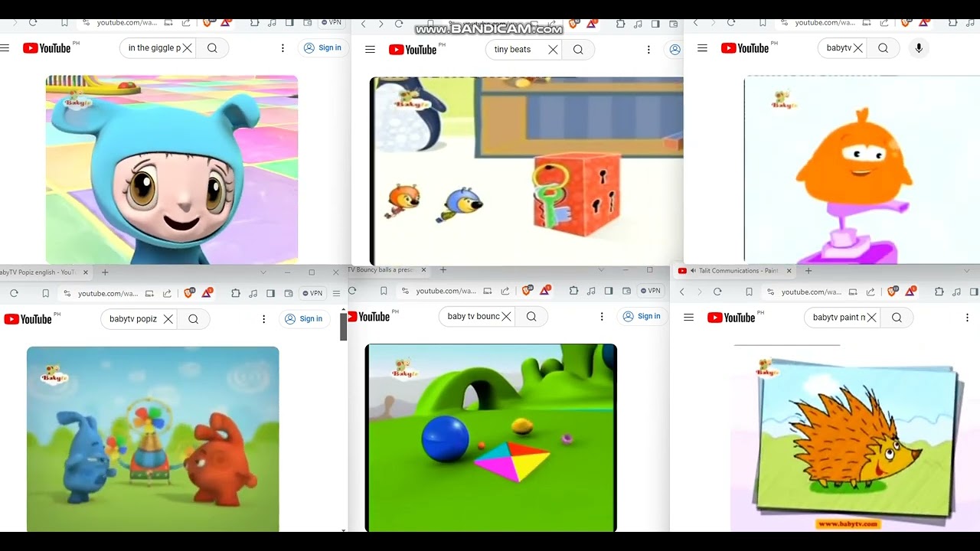Toggle VPN in the giggle park window
Viewport: 980px width, 551px height.
point(332,23)
